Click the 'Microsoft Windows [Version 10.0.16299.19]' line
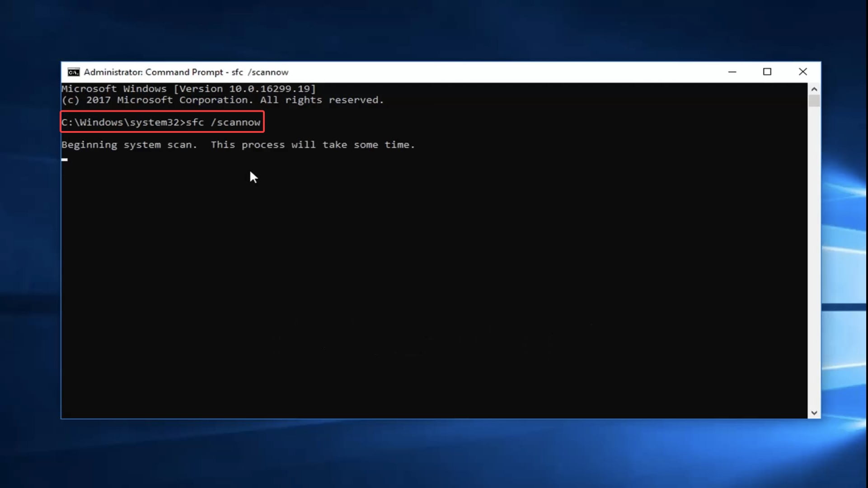The width and height of the screenshot is (868, 488). (188, 89)
